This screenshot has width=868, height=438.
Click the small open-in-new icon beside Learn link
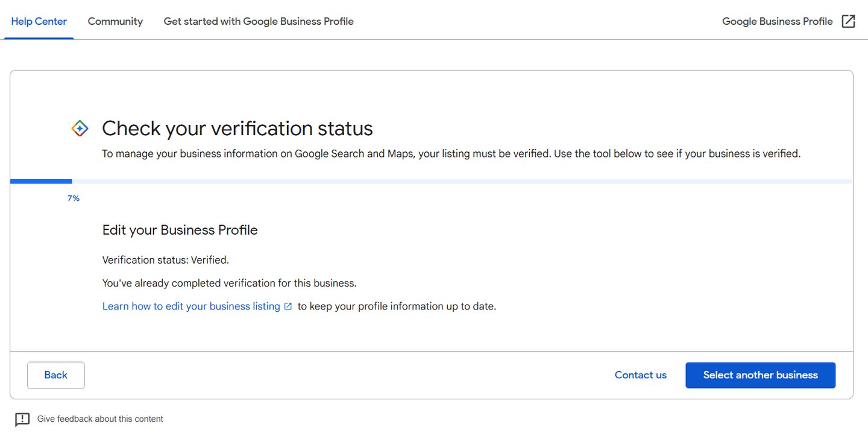(288, 306)
